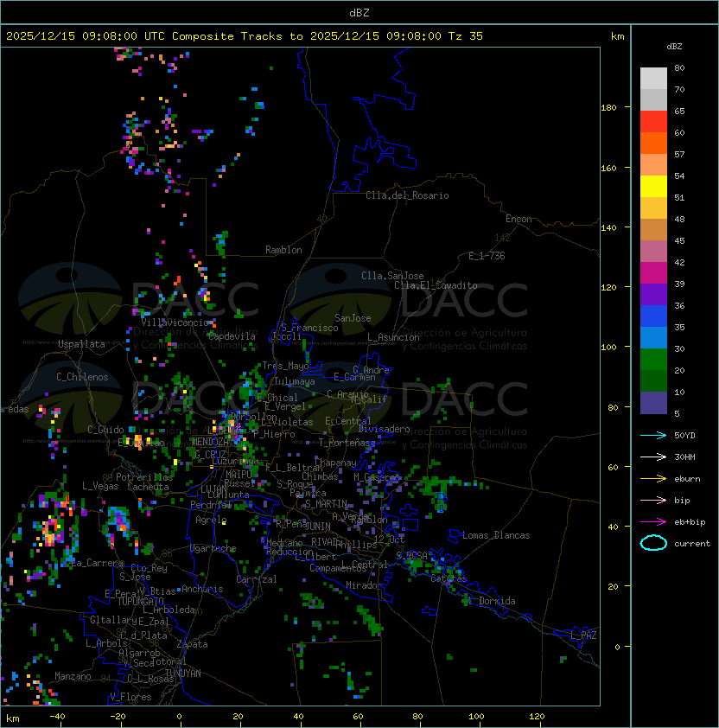Click the E_1-736 label

487,256
